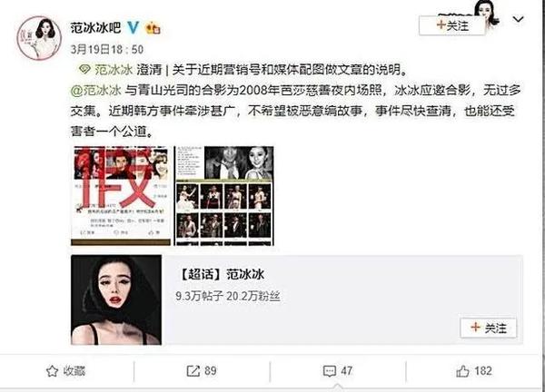Open the comments icon showing 47
This screenshot has height=392, width=545.
[338, 371]
